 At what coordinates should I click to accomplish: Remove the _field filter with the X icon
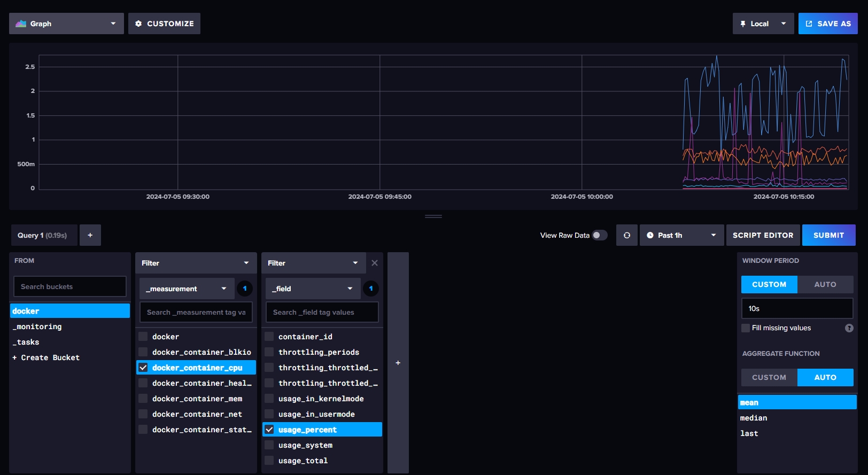(375, 263)
